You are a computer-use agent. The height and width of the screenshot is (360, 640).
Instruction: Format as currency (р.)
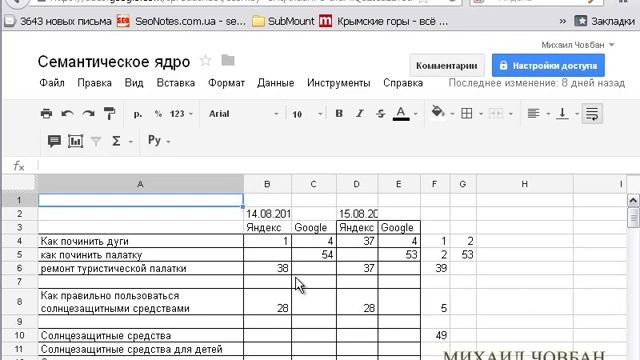coord(138,114)
